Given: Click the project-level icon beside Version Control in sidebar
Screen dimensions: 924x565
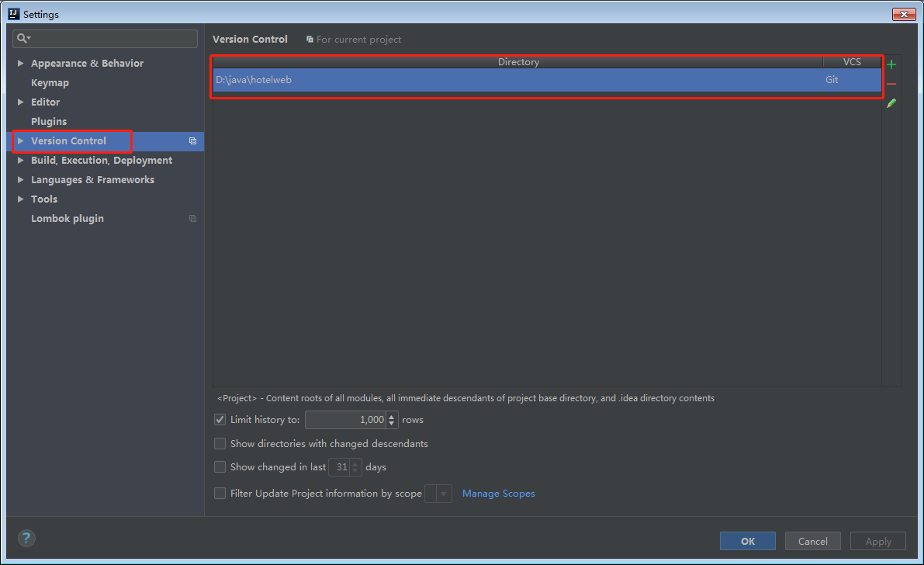Looking at the screenshot, I should tap(192, 141).
